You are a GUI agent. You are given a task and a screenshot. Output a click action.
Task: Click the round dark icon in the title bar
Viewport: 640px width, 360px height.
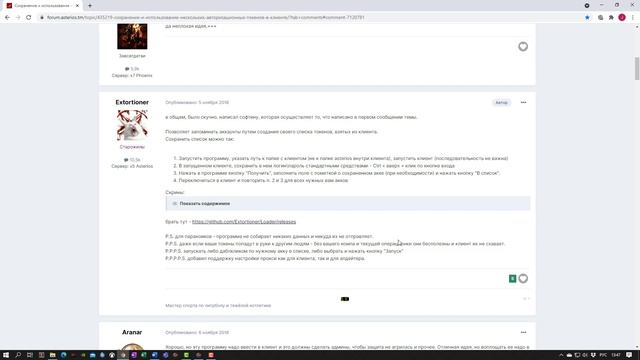(x=587, y=5)
